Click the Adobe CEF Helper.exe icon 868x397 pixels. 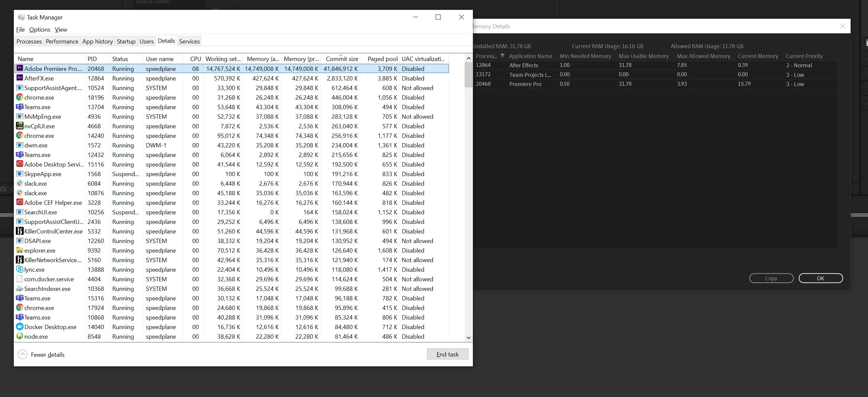(x=19, y=202)
